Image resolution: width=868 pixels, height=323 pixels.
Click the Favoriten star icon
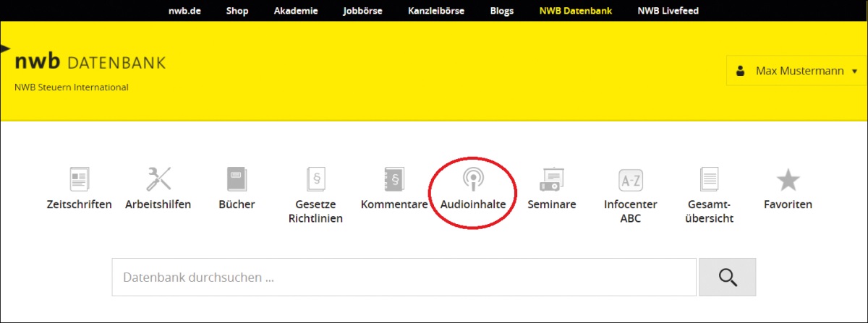pyautogui.click(x=788, y=179)
